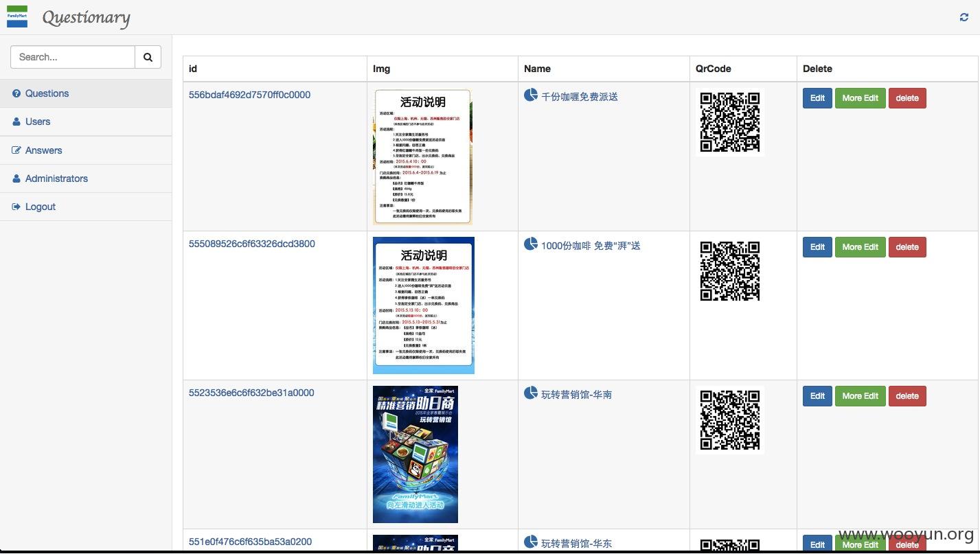Image resolution: width=980 pixels, height=554 pixels.
Task: Open the 1000份咖啡 免费"湃"送 name link
Action: (x=591, y=246)
